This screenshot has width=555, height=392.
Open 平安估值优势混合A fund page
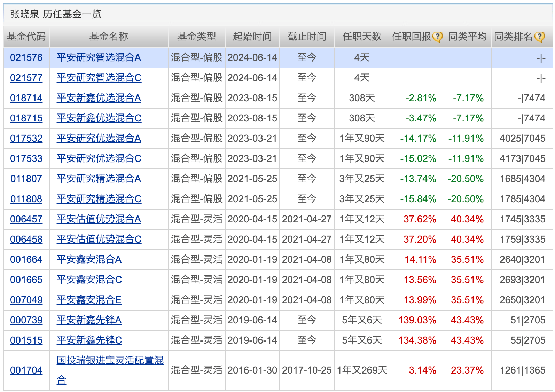[99, 219]
